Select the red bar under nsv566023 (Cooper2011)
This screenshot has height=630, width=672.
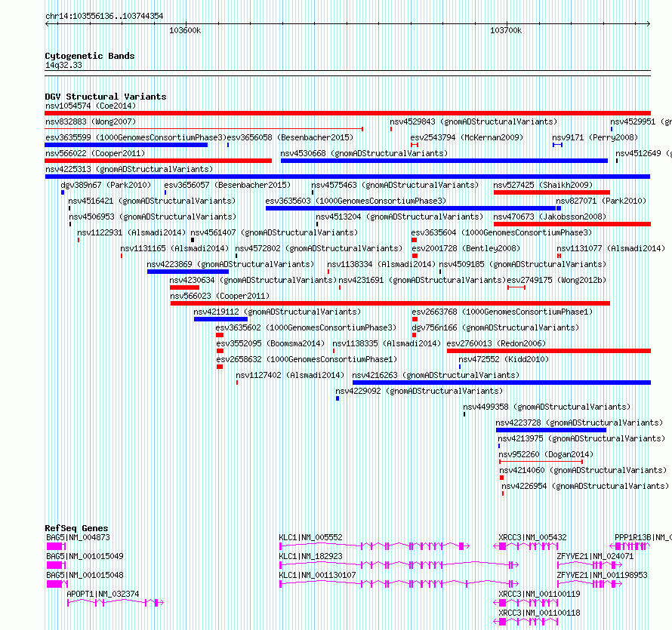click(390, 303)
